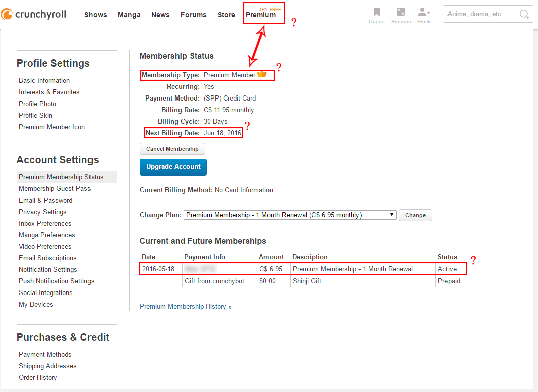
Task: Click the Prepaid status cell
Action: click(x=451, y=281)
